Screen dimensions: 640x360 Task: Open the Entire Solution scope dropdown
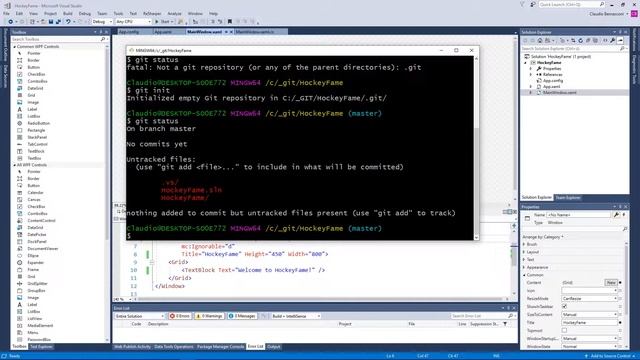pos(140,316)
